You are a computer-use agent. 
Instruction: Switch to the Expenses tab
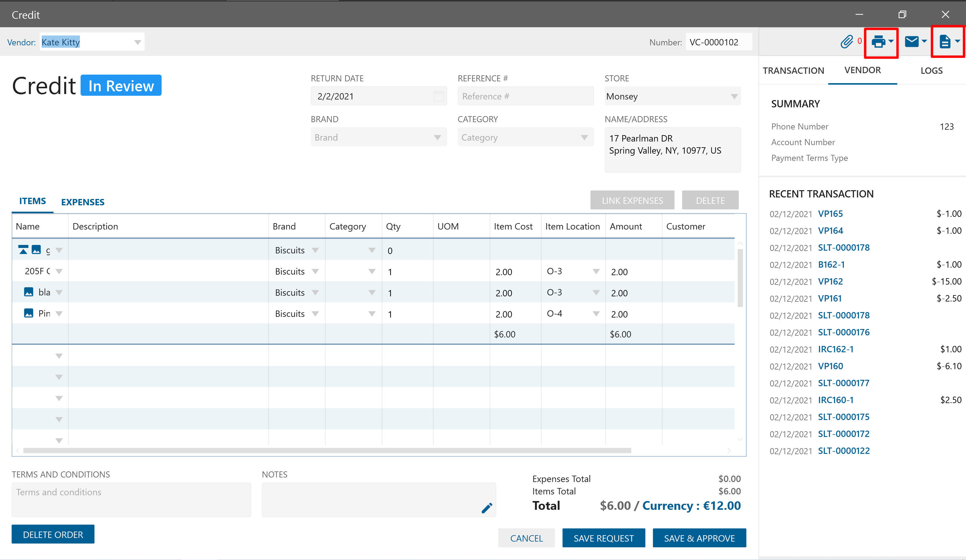[x=83, y=202]
